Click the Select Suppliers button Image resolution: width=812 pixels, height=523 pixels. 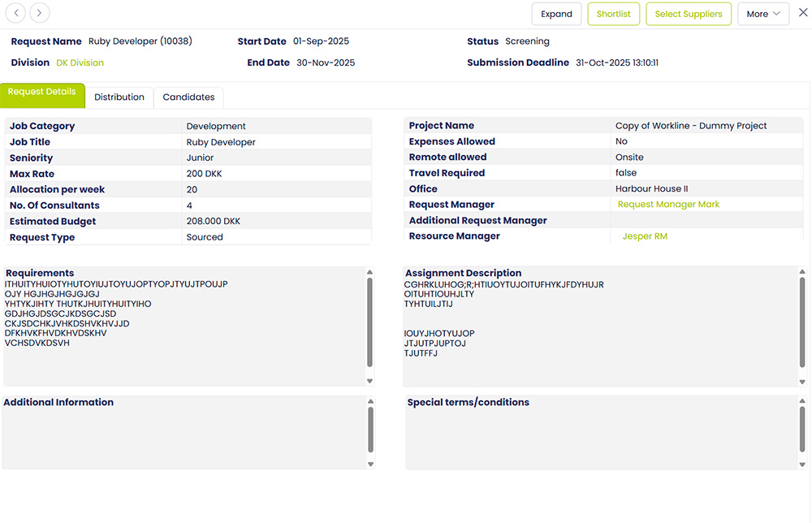click(689, 14)
